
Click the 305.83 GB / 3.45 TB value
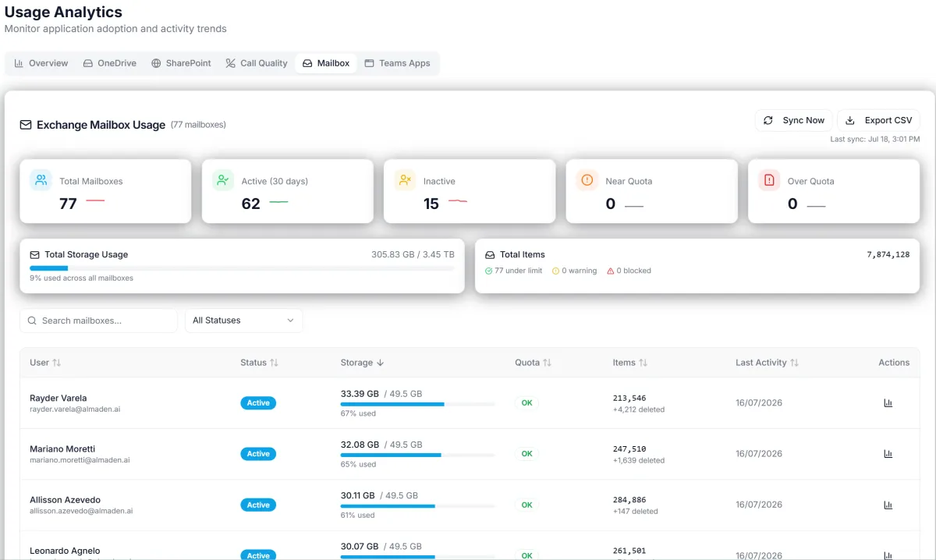pos(413,254)
